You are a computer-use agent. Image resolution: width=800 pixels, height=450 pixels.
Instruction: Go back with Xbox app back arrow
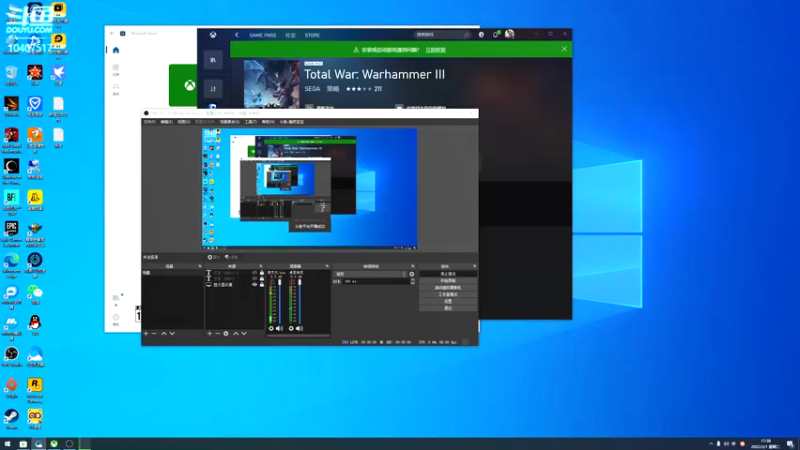click(x=237, y=35)
